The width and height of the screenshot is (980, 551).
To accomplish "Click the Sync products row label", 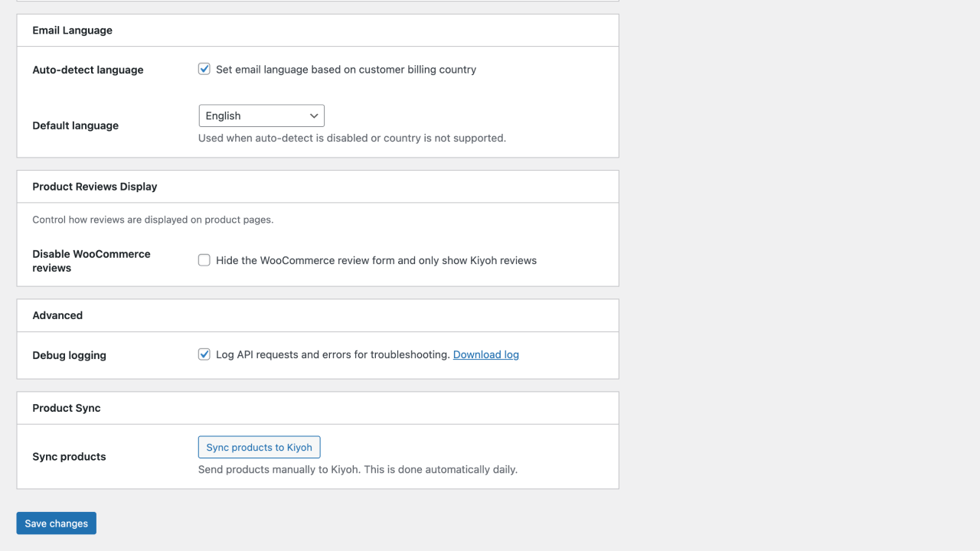I will tap(69, 456).
